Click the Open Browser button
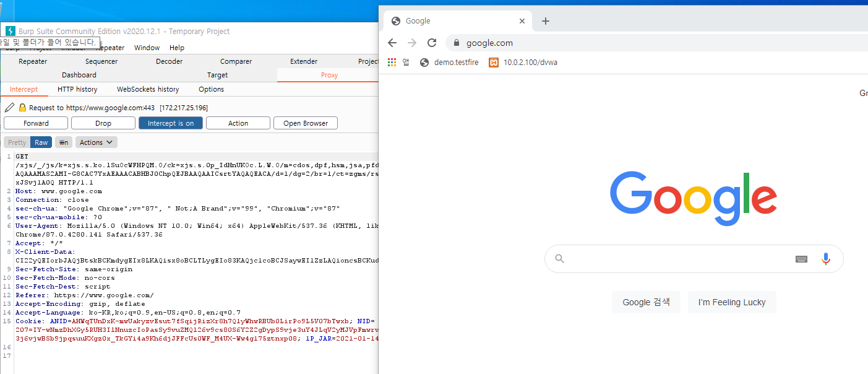868x374 pixels. click(306, 123)
